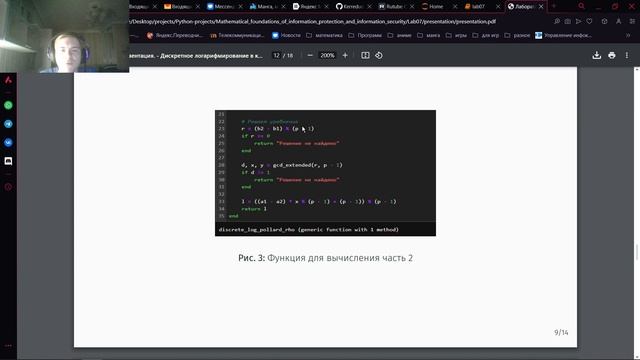Screen dimensions: 640x360
Task: Open a new browser tab
Action: (x=554, y=6)
